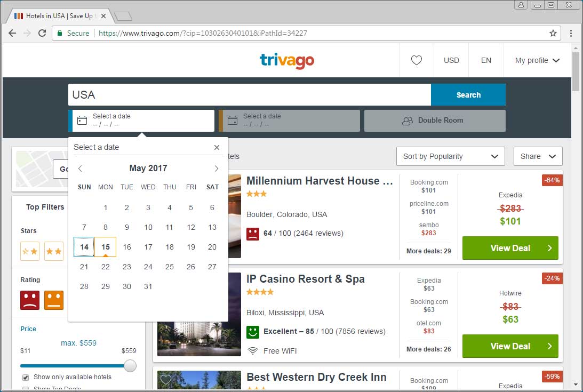Click the browser address bar URL
The height and width of the screenshot is (392, 583).
[203, 33]
